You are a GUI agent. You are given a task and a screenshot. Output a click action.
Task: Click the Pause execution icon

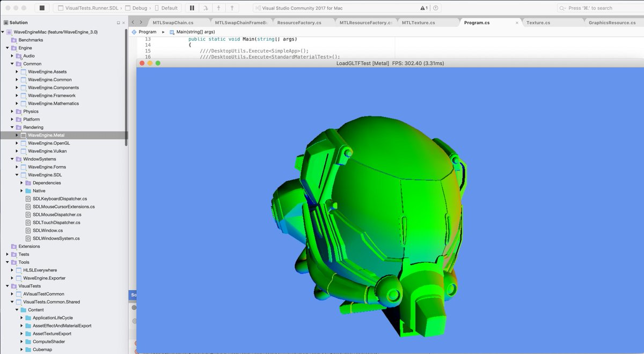pos(192,8)
